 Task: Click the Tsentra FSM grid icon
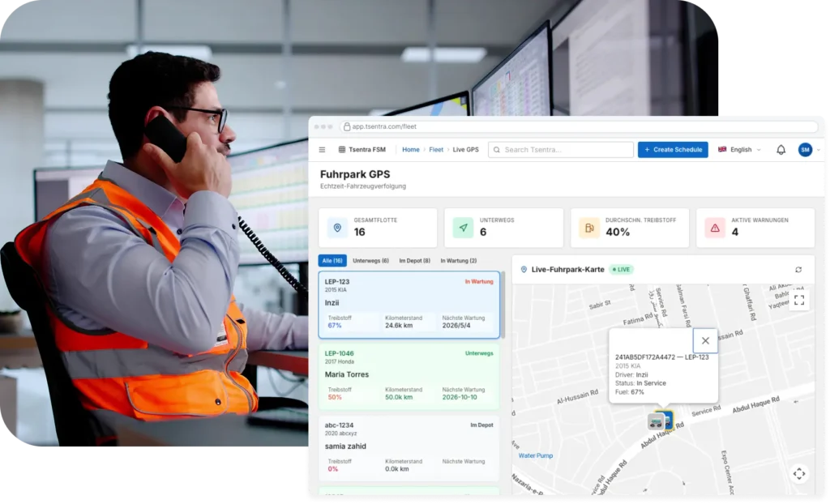point(342,150)
